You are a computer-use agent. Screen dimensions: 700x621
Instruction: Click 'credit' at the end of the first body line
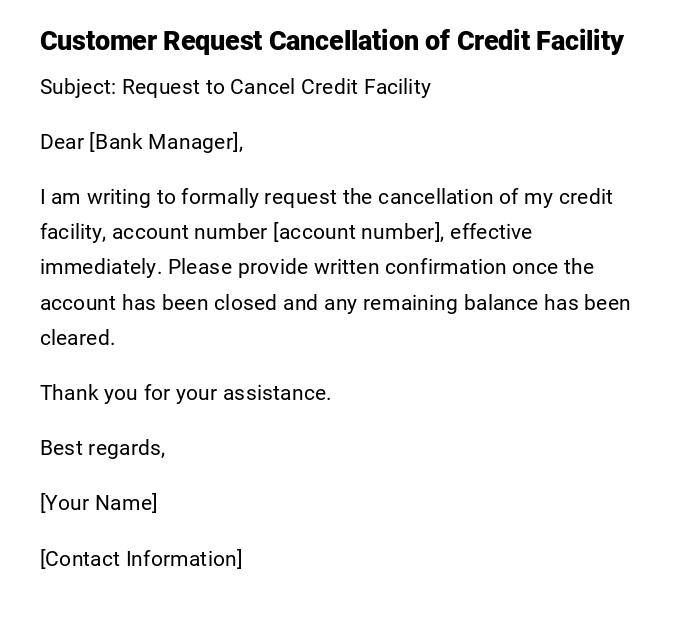pos(585,197)
